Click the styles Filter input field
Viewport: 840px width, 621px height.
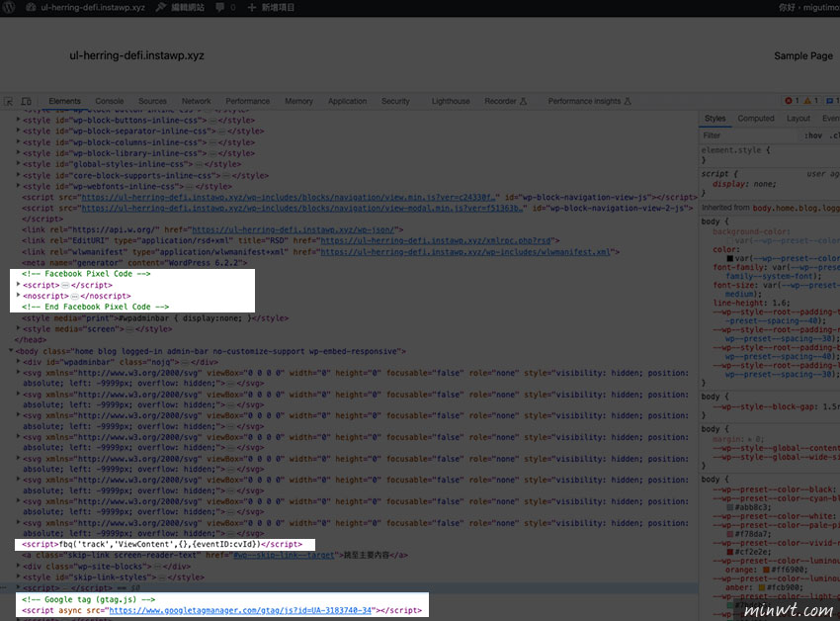pos(750,135)
